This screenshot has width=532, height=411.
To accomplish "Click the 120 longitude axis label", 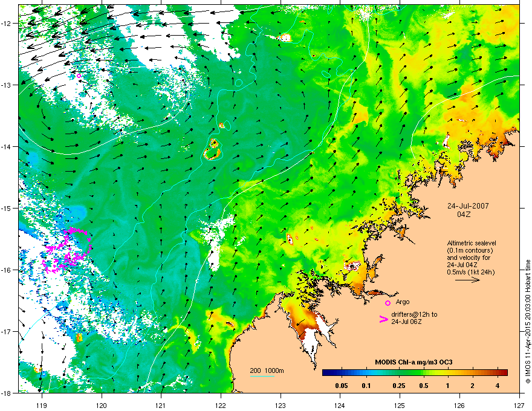I will coord(101,405).
